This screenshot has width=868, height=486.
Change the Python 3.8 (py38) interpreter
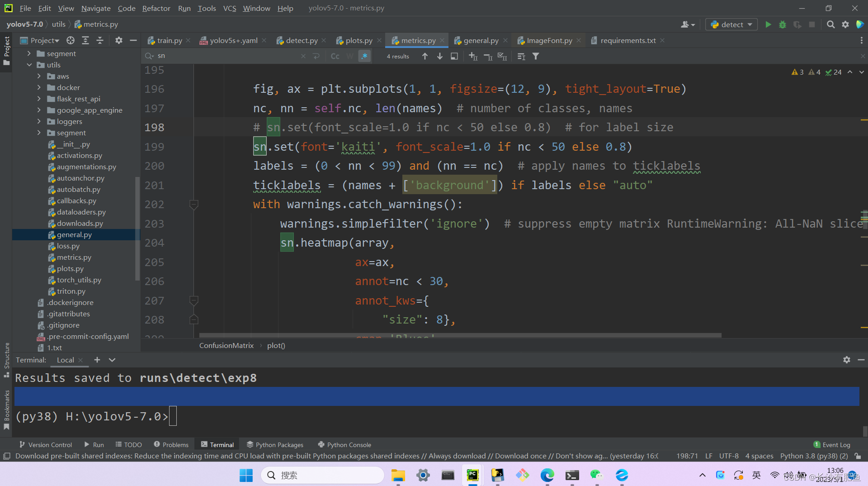[814, 456]
